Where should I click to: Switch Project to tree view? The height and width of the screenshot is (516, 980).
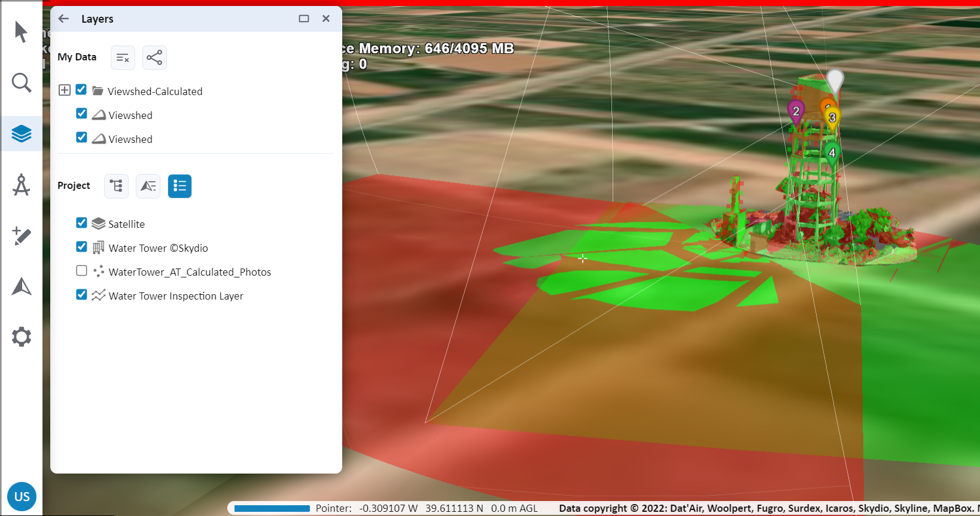point(116,186)
